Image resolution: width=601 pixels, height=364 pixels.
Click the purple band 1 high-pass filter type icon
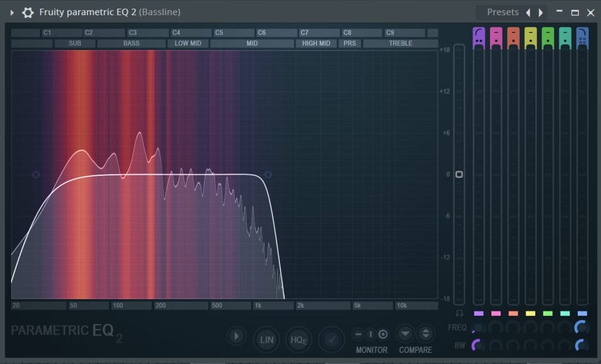[478, 36]
